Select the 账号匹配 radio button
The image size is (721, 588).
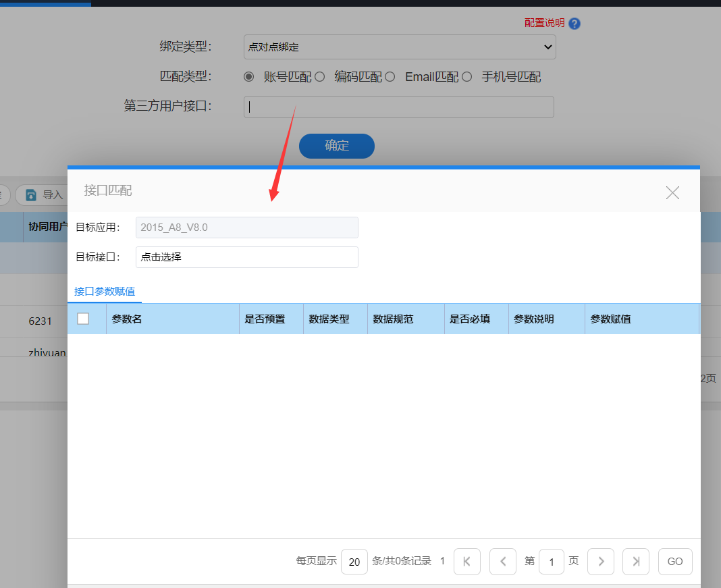pyautogui.click(x=248, y=77)
